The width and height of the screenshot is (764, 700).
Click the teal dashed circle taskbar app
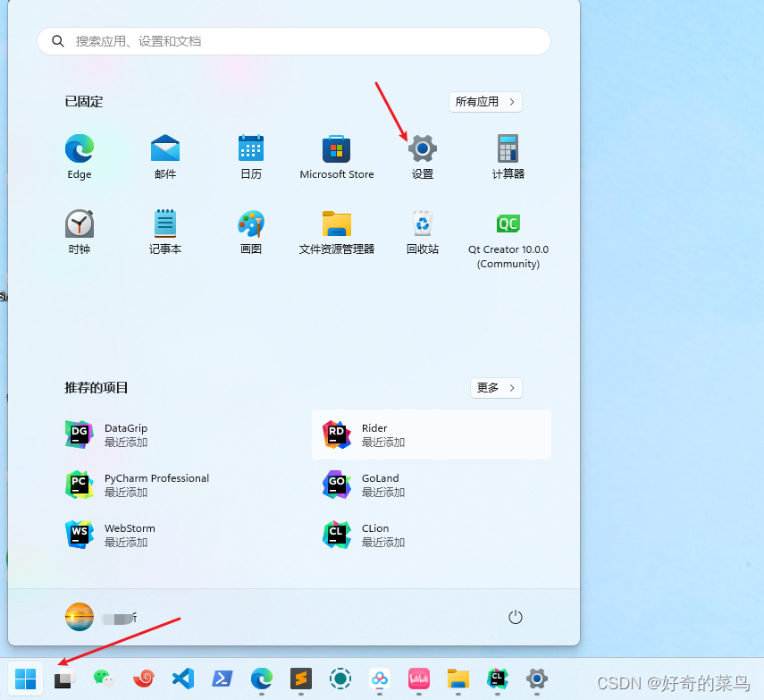[340, 679]
